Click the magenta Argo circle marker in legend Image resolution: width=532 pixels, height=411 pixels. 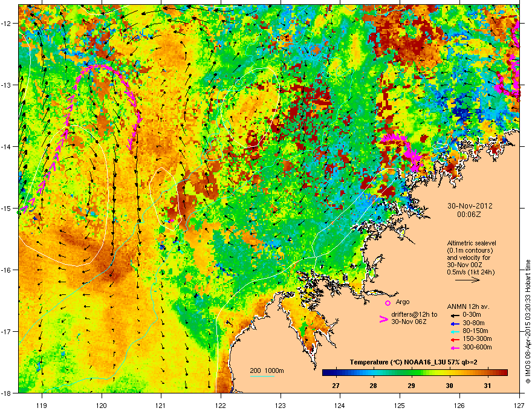click(x=388, y=303)
